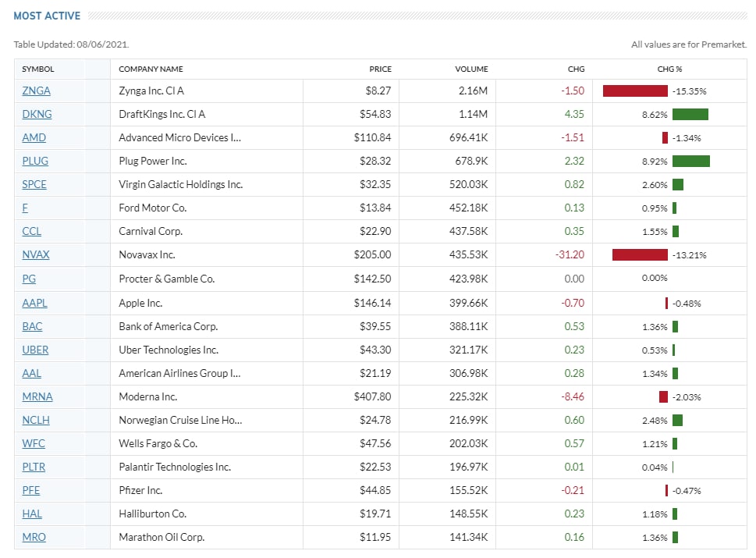Click the Apple Inc. company name

point(140,303)
